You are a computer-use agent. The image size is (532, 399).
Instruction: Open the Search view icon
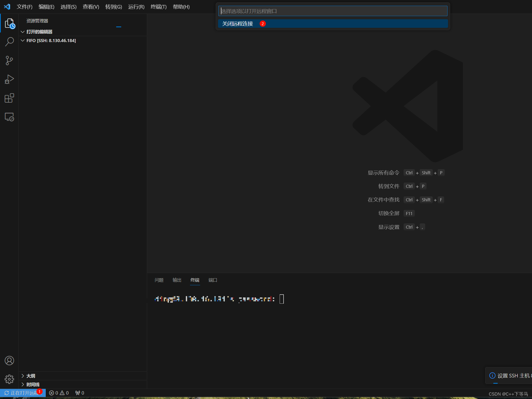pyautogui.click(x=9, y=42)
